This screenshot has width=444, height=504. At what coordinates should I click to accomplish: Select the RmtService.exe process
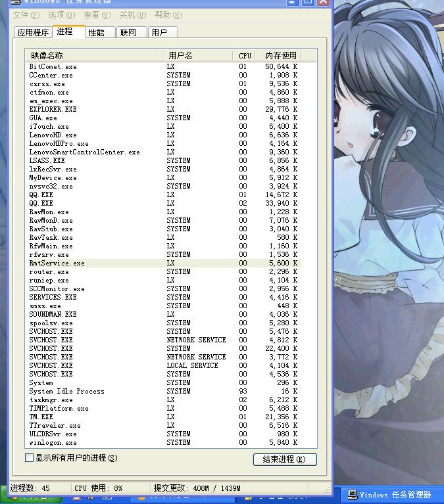pos(163,263)
